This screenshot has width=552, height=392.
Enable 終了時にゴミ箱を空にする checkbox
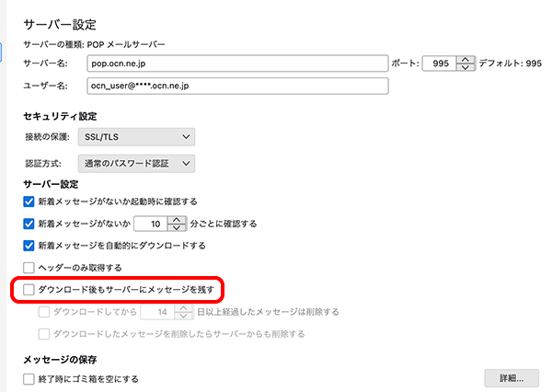pos(29,378)
